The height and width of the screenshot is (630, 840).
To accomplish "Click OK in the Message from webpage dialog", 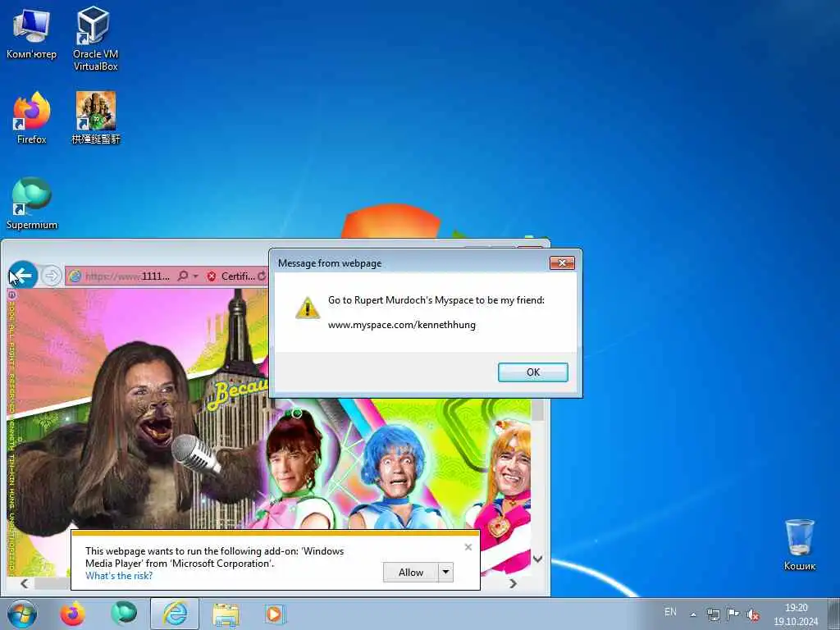I will click(532, 372).
